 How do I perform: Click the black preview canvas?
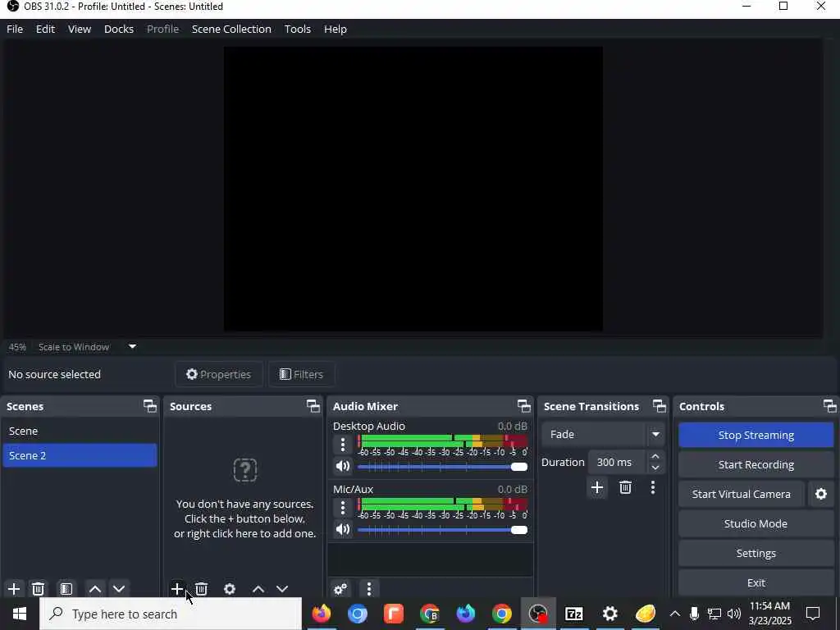(413, 189)
